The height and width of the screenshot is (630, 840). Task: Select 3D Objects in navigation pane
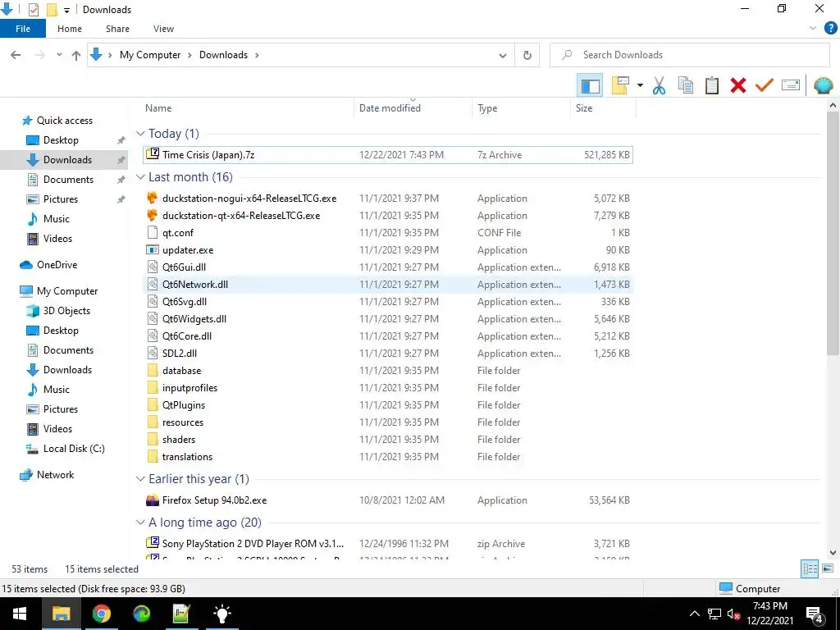pyautogui.click(x=66, y=311)
